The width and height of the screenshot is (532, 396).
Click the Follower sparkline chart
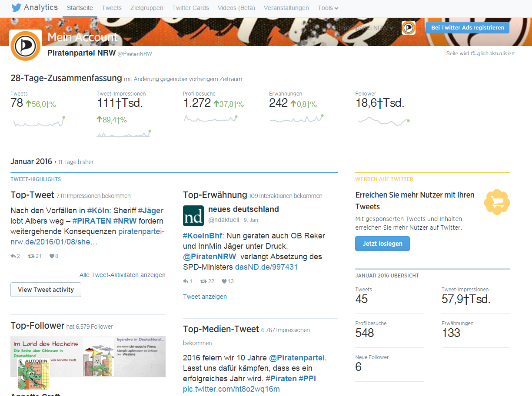coord(382,122)
